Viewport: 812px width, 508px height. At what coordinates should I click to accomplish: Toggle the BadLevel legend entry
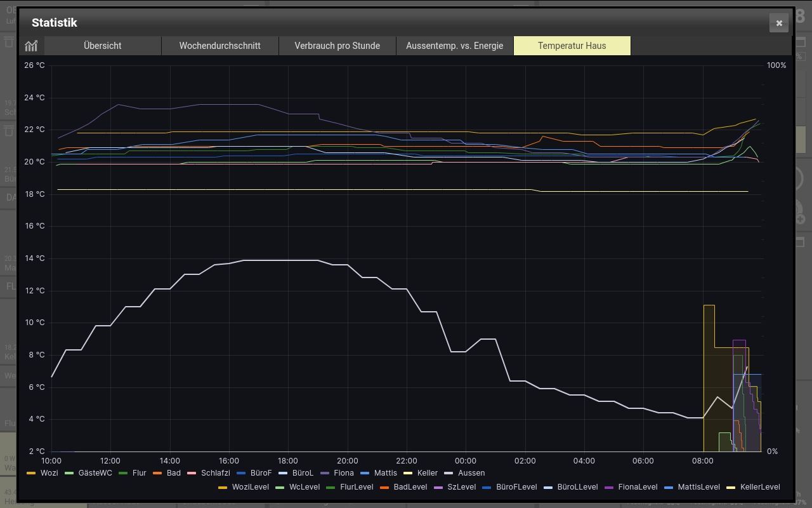coord(403,487)
